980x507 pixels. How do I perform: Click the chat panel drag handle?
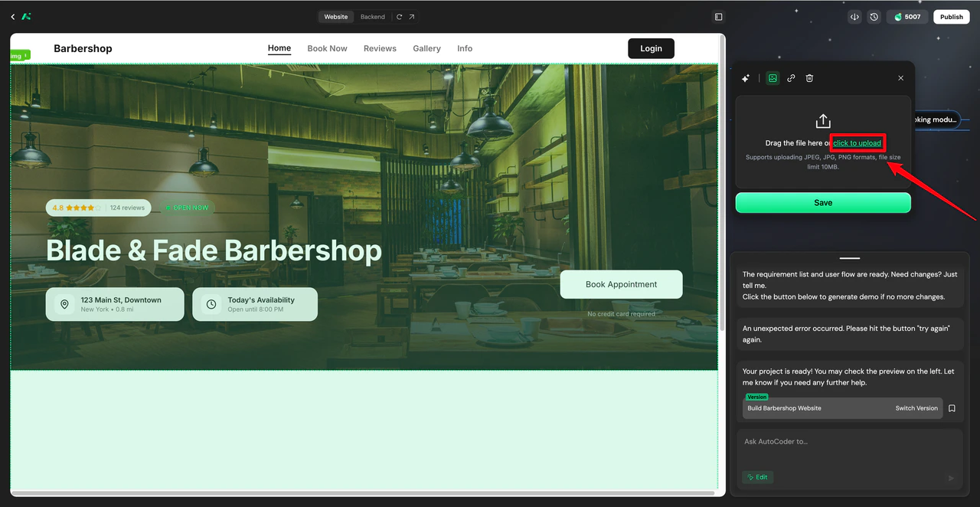pyautogui.click(x=850, y=258)
